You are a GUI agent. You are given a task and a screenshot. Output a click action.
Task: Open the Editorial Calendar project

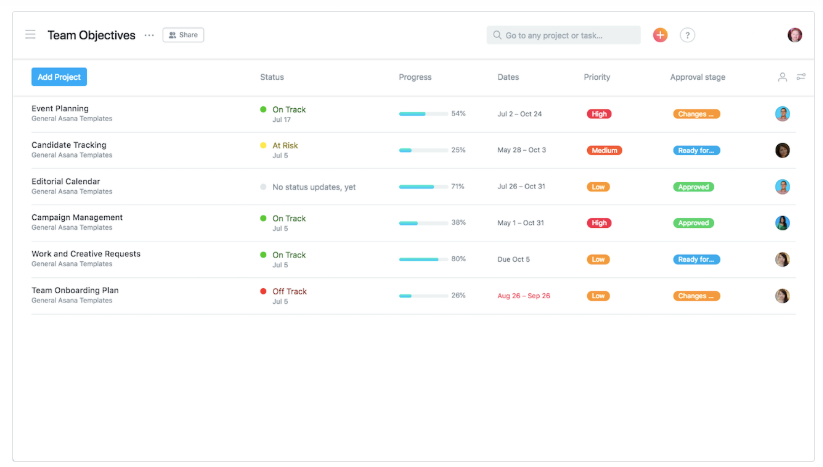click(66, 182)
